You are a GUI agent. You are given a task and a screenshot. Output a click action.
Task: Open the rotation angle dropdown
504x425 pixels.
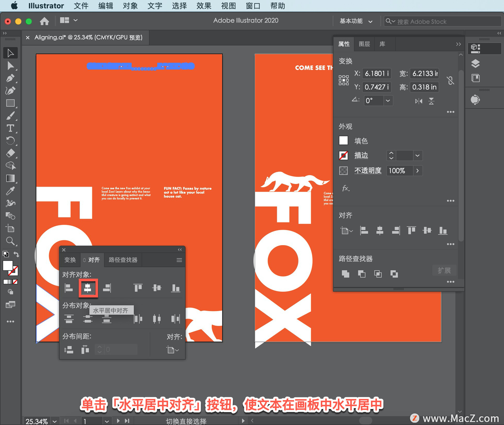388,101
